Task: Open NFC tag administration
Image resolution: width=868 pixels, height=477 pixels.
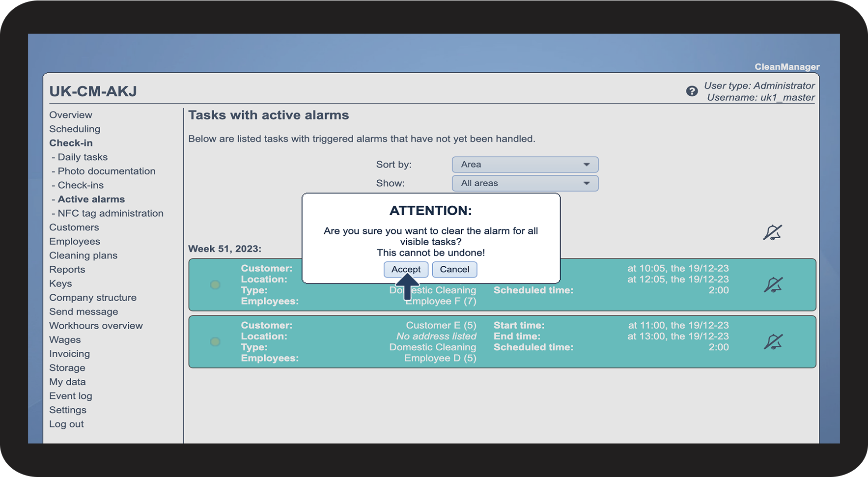Action: [111, 213]
